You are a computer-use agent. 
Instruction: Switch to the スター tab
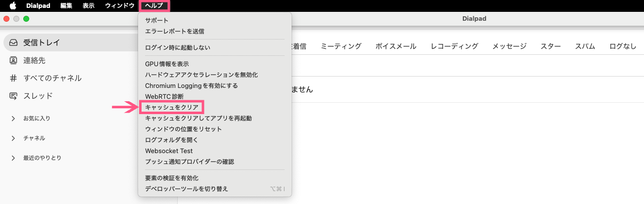[551, 46]
